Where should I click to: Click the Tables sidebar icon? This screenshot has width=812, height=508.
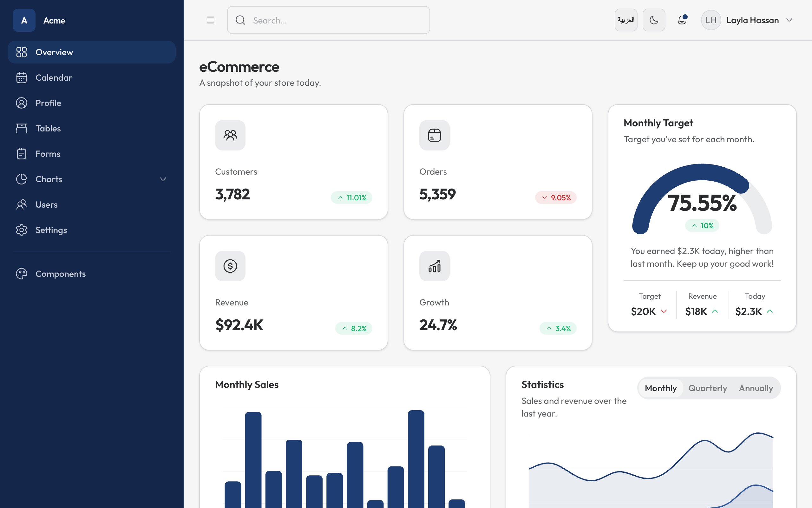click(x=22, y=128)
